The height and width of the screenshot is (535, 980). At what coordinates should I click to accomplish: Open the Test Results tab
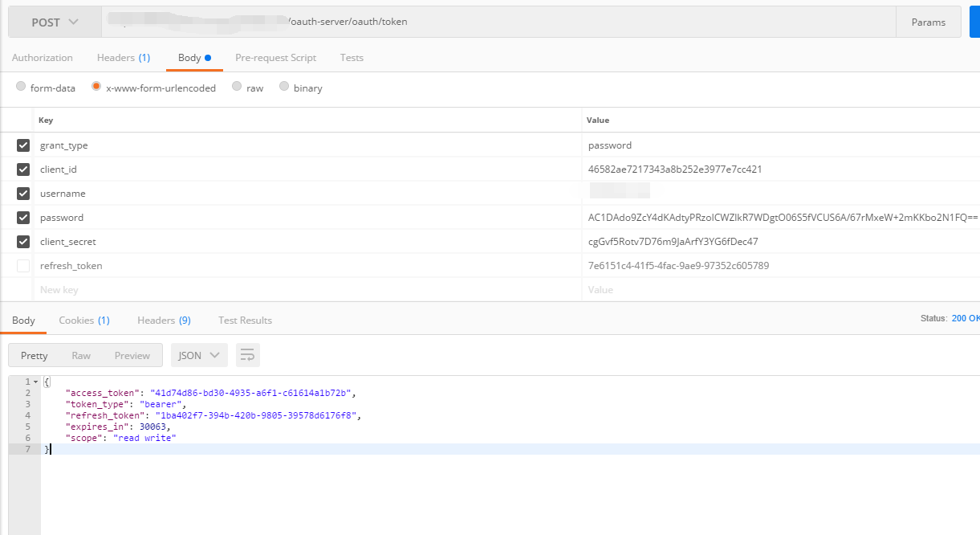(x=245, y=321)
